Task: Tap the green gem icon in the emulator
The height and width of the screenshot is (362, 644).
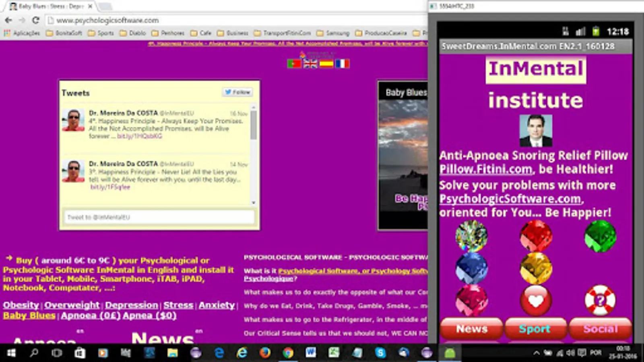Action: [x=600, y=236]
